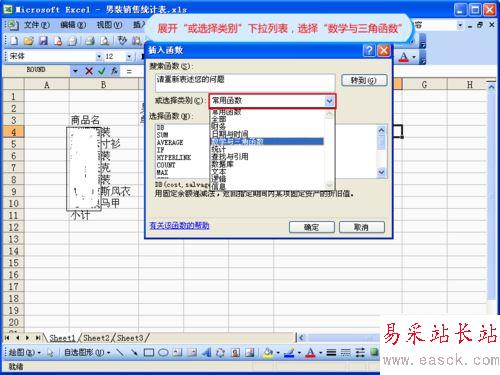
Task: Switch to Sheet1 tab
Action: point(62,338)
